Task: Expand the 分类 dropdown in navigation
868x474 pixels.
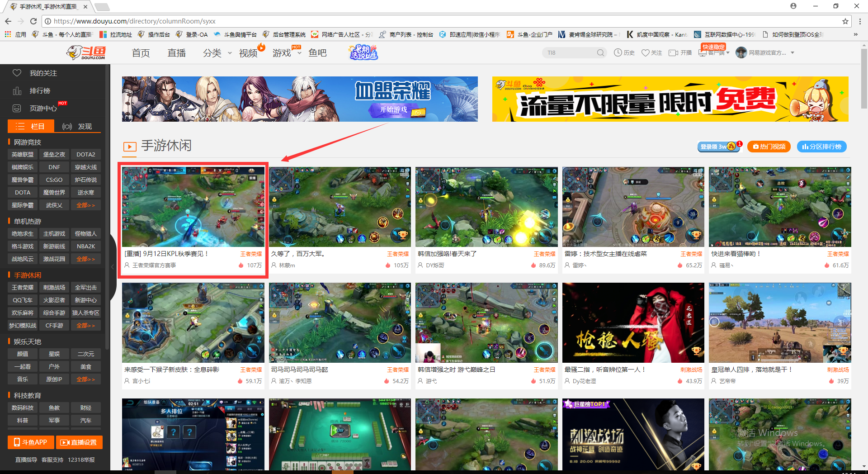Action: click(x=229, y=53)
